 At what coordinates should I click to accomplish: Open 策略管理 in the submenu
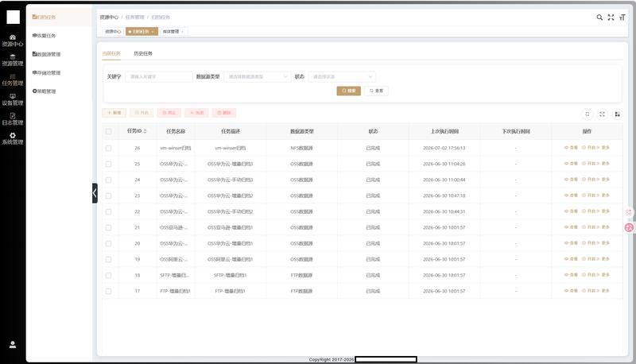44,91
